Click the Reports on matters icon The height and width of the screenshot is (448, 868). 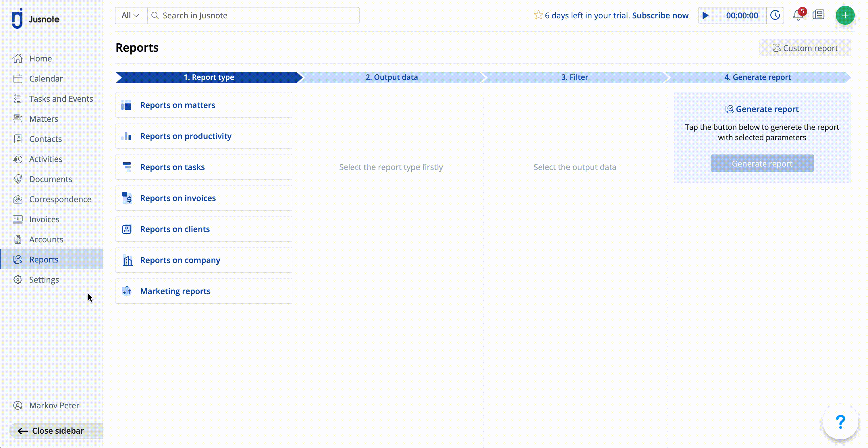pyautogui.click(x=126, y=105)
